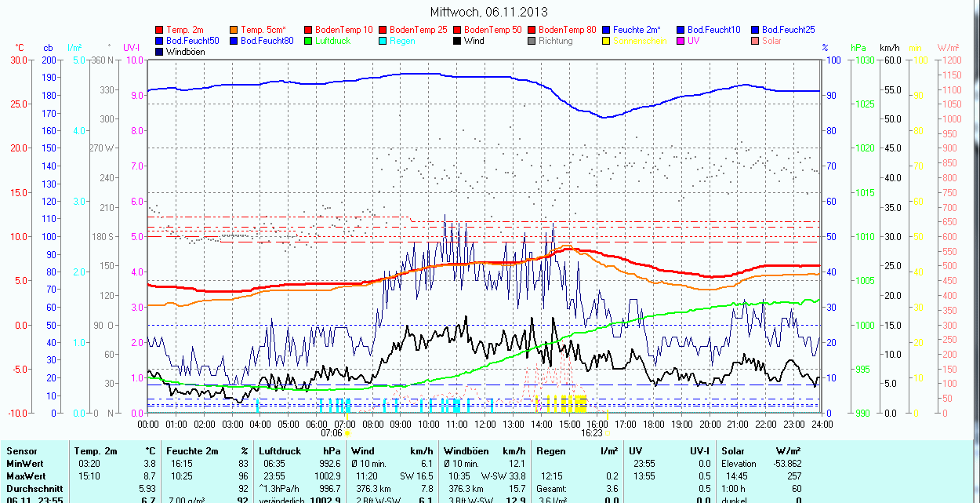Click the Windböen column header in the table

(x=466, y=451)
